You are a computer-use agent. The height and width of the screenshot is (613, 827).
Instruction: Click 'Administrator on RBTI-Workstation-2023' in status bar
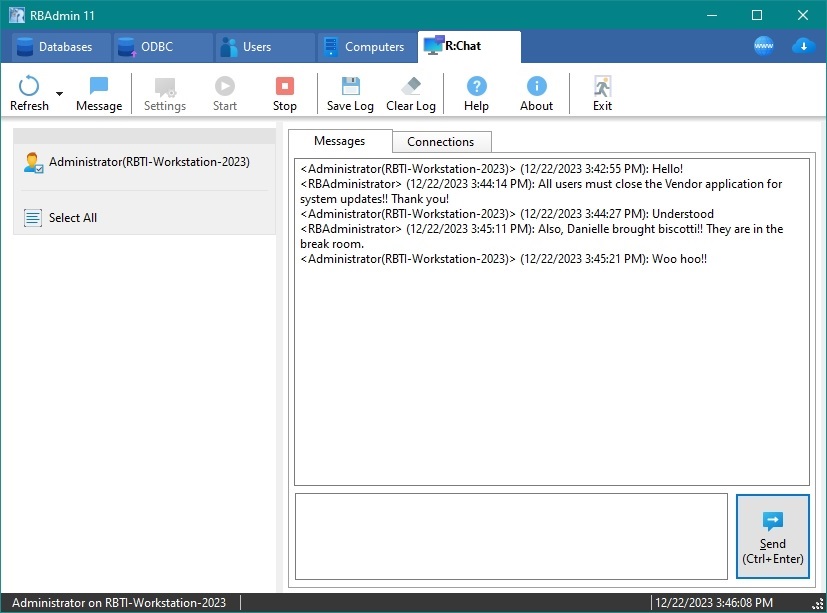pyautogui.click(x=119, y=602)
